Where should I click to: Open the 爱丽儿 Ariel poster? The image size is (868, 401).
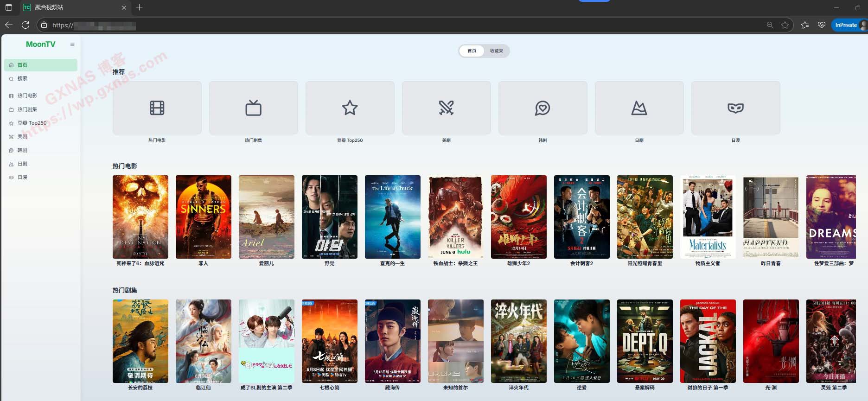[x=267, y=217]
